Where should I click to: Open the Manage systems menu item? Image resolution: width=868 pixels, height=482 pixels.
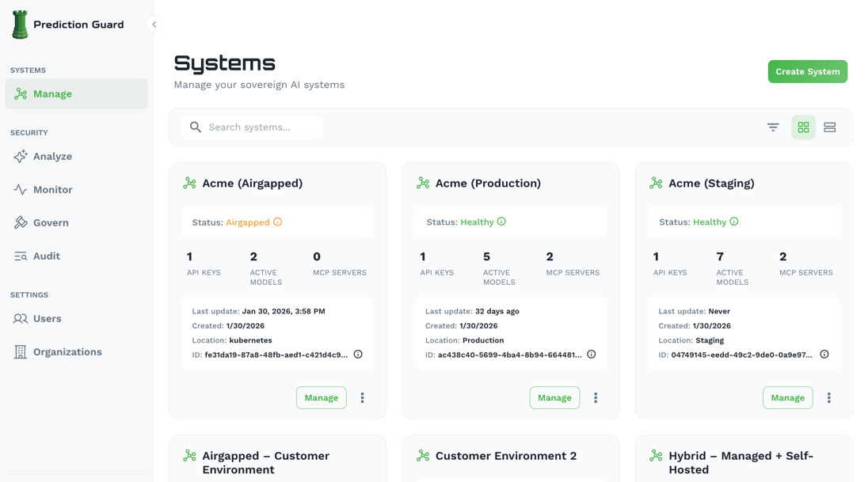click(76, 93)
